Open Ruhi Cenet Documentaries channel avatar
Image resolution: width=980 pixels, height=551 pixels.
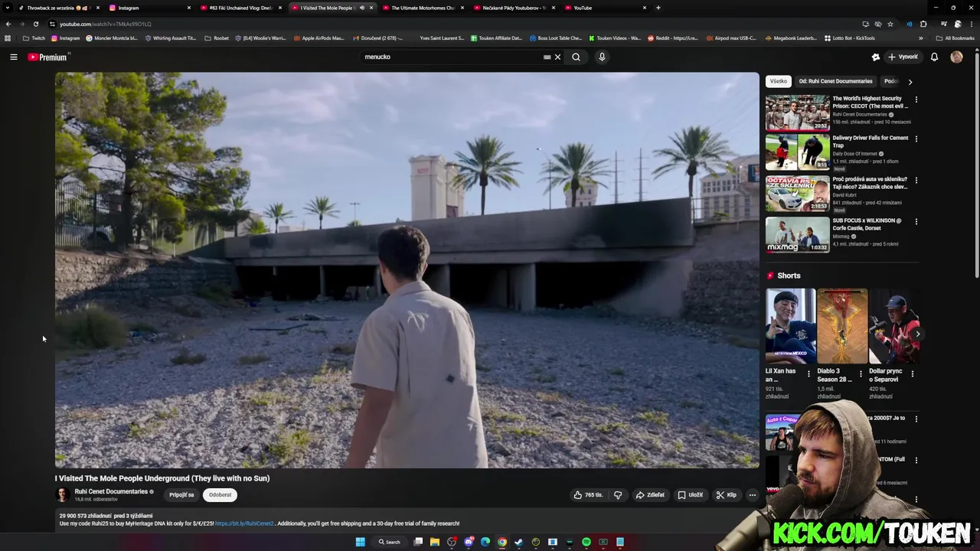click(x=63, y=494)
